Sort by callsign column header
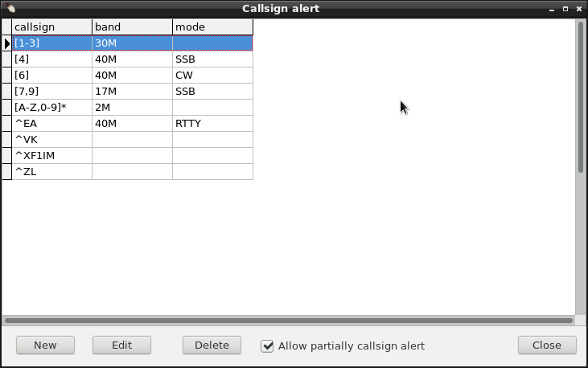The width and height of the screenshot is (588, 368). point(52,27)
